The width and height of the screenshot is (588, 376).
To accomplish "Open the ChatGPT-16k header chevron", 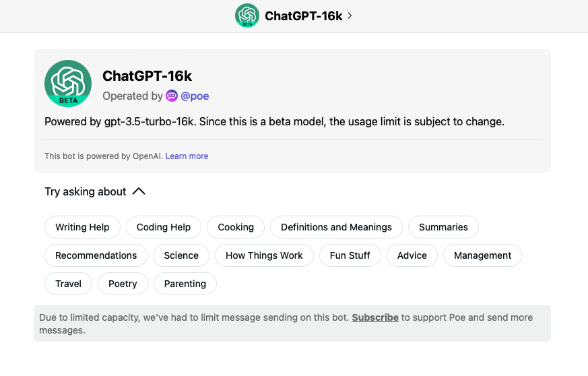I will (350, 15).
